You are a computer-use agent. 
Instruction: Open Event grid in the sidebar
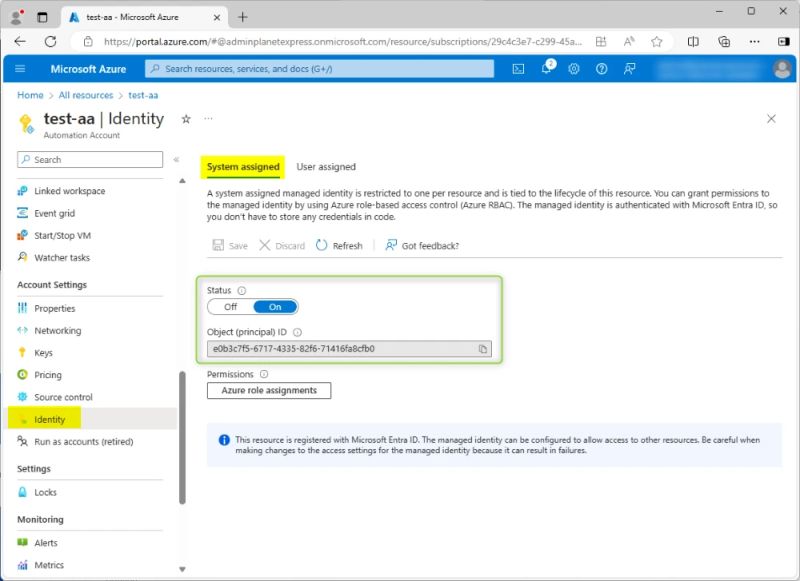tap(52, 213)
